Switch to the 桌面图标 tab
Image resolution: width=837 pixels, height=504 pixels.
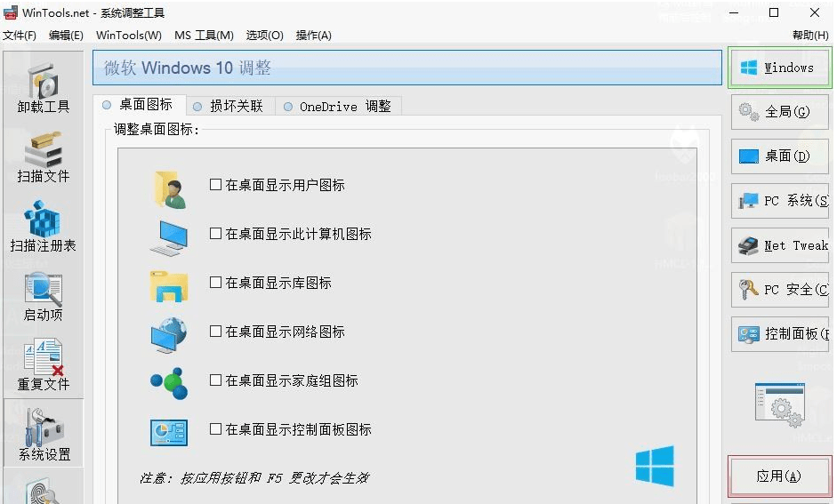point(140,105)
